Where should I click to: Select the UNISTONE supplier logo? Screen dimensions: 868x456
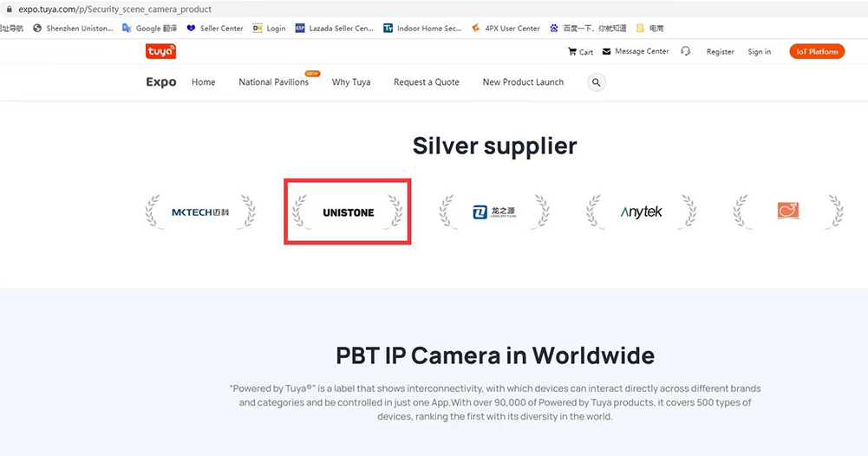(x=348, y=212)
